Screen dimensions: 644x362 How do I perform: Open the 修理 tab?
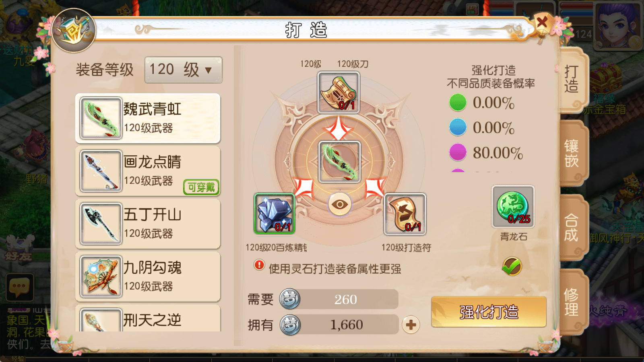point(572,302)
